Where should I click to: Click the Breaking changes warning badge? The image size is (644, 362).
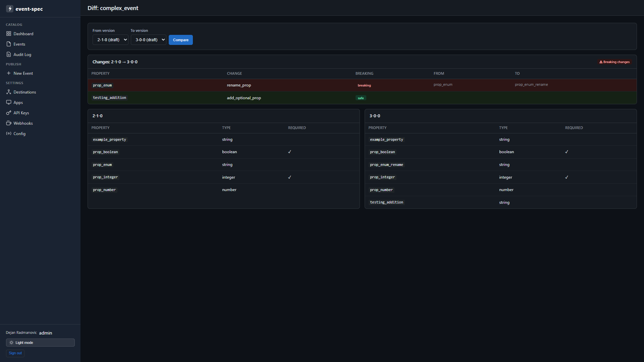point(614,62)
